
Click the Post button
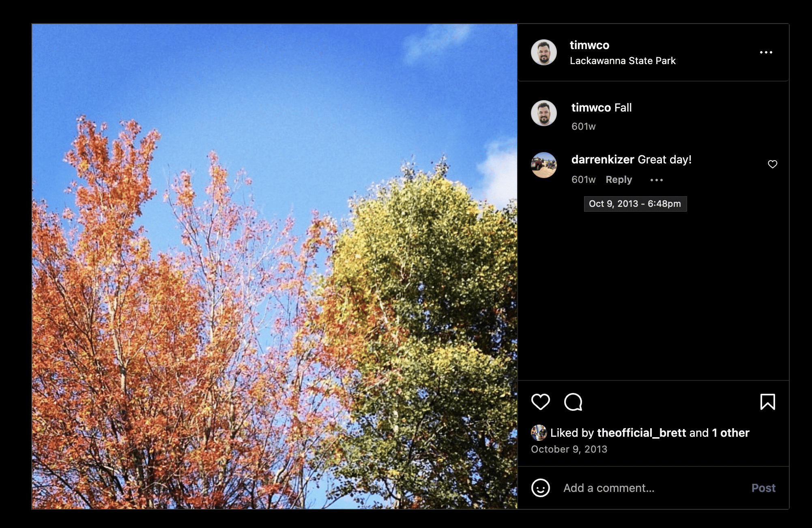(x=763, y=488)
